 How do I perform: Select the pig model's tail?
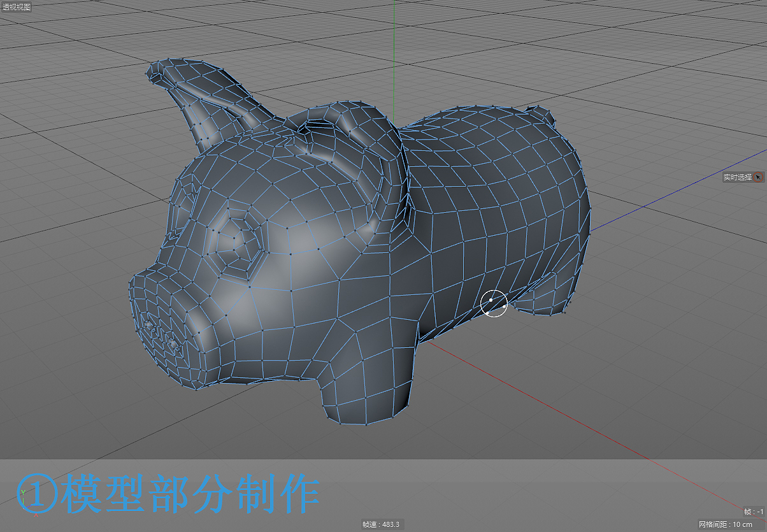pyautogui.click(x=542, y=115)
